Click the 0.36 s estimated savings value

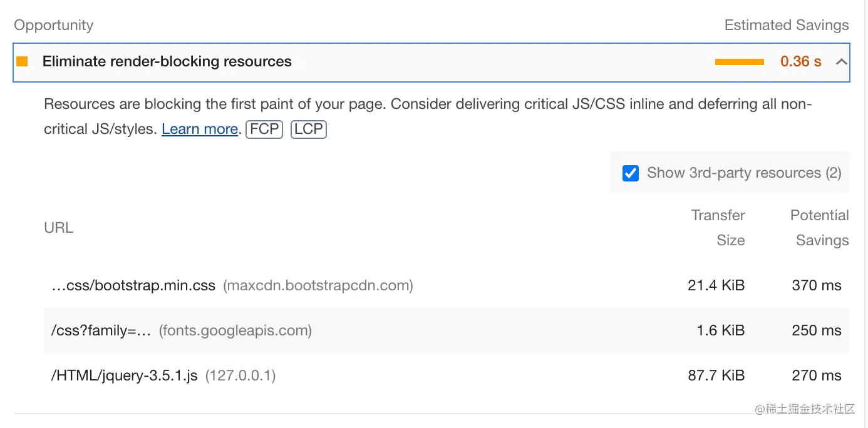click(x=800, y=61)
